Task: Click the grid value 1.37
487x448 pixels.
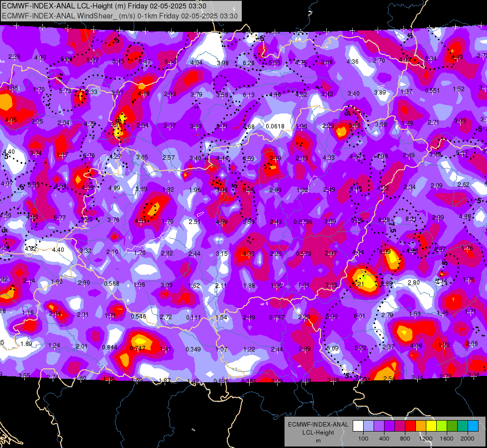Action: [406, 92]
